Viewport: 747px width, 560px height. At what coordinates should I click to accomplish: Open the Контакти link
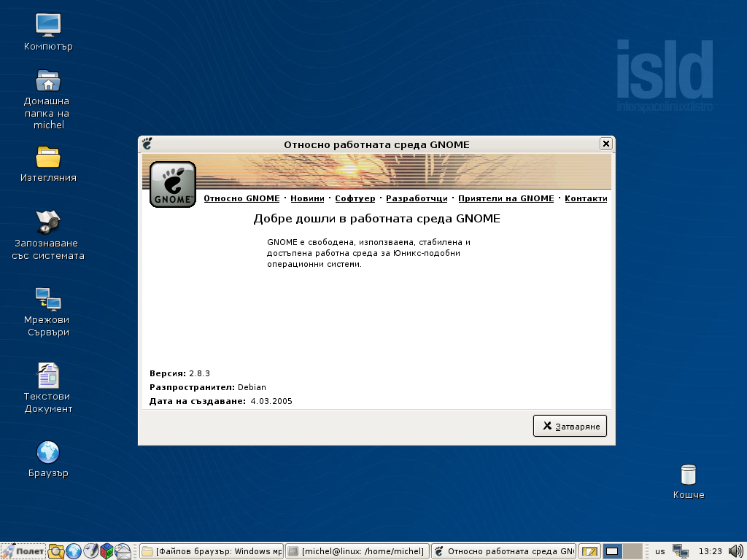click(x=586, y=198)
